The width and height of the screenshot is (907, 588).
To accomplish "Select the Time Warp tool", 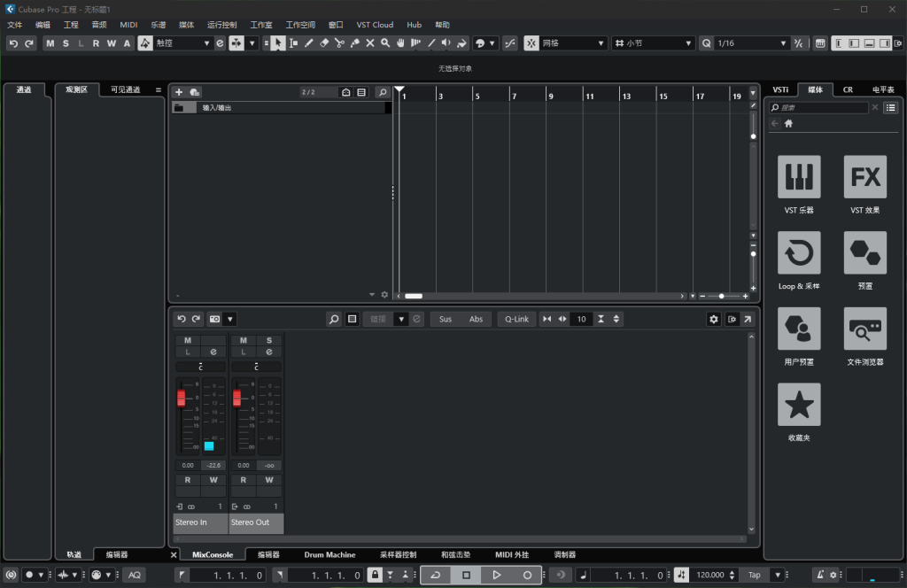I will tap(415, 43).
